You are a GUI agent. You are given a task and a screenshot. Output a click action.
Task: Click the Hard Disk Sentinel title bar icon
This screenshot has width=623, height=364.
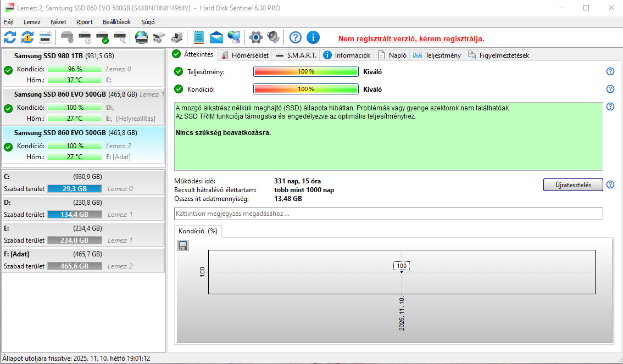[9, 8]
